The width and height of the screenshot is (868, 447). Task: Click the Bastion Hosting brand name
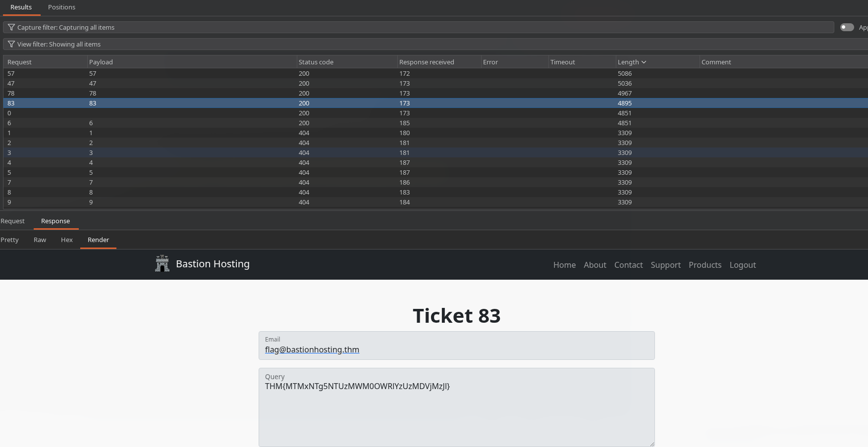(213, 264)
